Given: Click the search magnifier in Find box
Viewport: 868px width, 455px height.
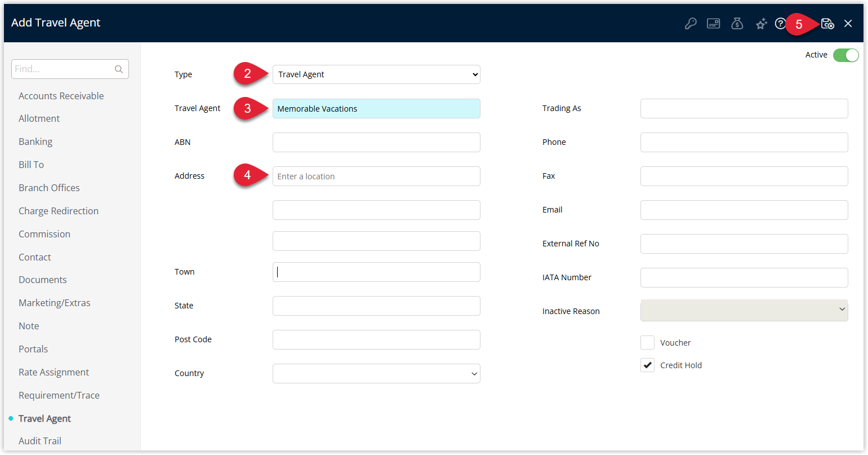Looking at the screenshot, I should click(119, 69).
